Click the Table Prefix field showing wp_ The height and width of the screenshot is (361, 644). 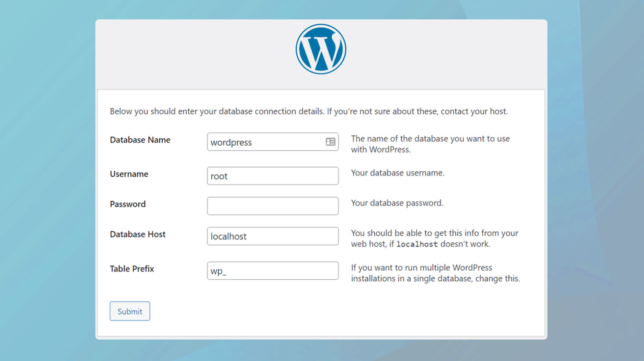[x=273, y=271]
